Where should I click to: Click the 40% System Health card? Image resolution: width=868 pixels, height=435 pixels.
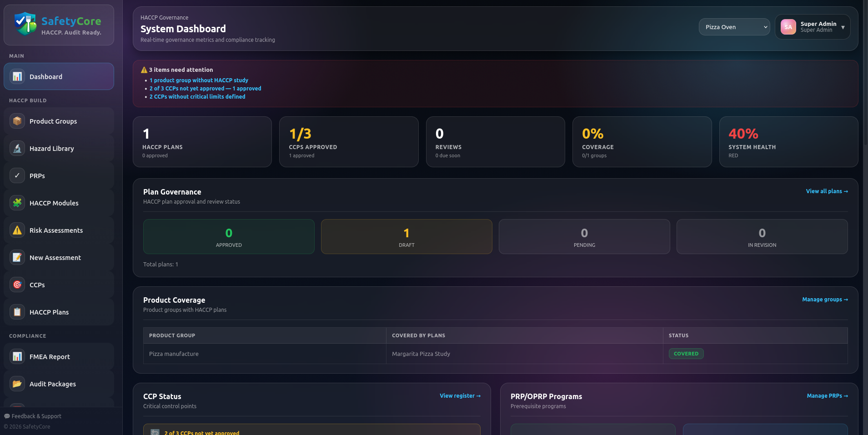tap(788, 142)
